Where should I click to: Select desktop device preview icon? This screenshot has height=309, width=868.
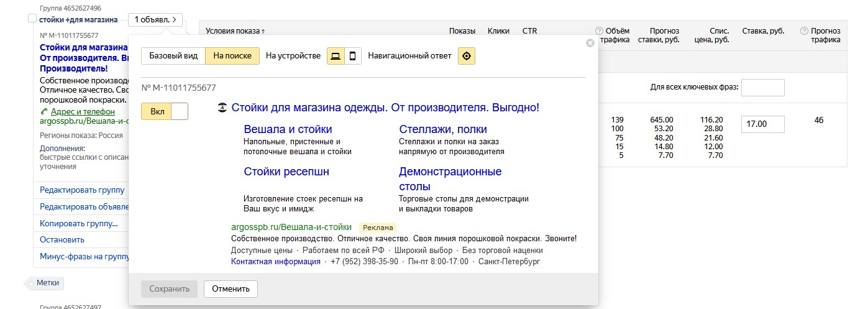pos(336,56)
